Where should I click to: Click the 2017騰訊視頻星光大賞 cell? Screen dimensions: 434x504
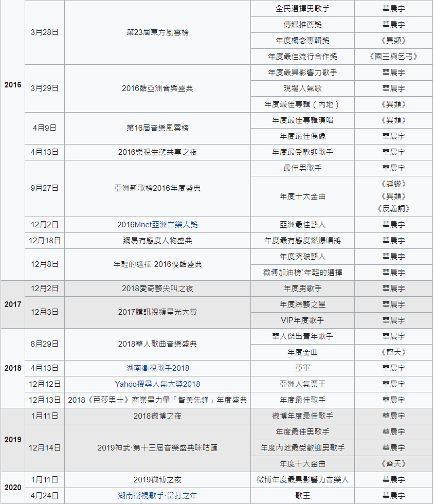pos(157,312)
